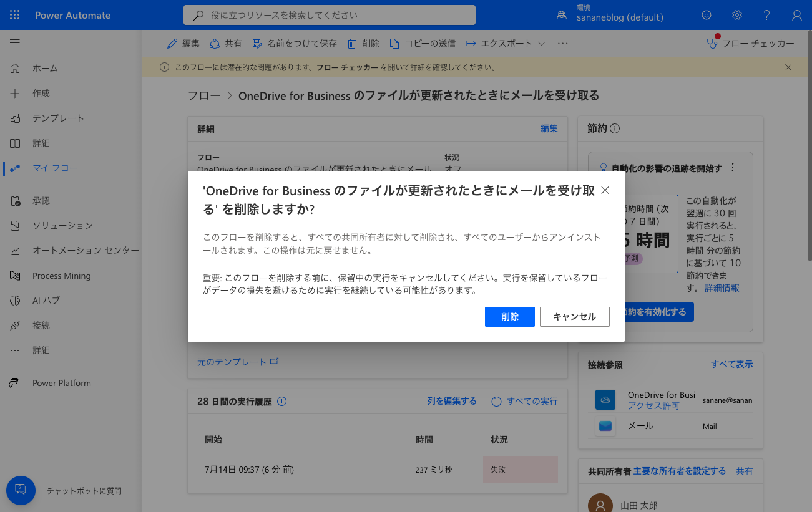Click 名前をつけて保存 in toolbar
The image size is (812, 512).
pos(295,43)
